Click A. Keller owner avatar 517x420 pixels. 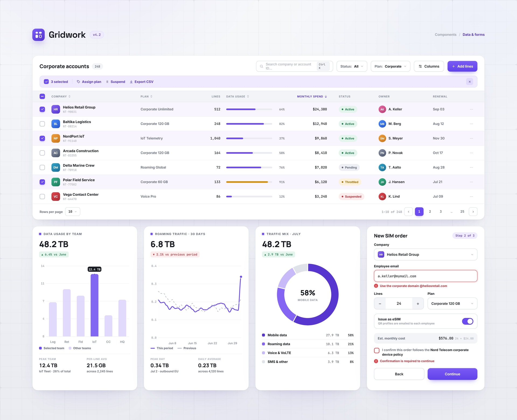click(x=382, y=109)
